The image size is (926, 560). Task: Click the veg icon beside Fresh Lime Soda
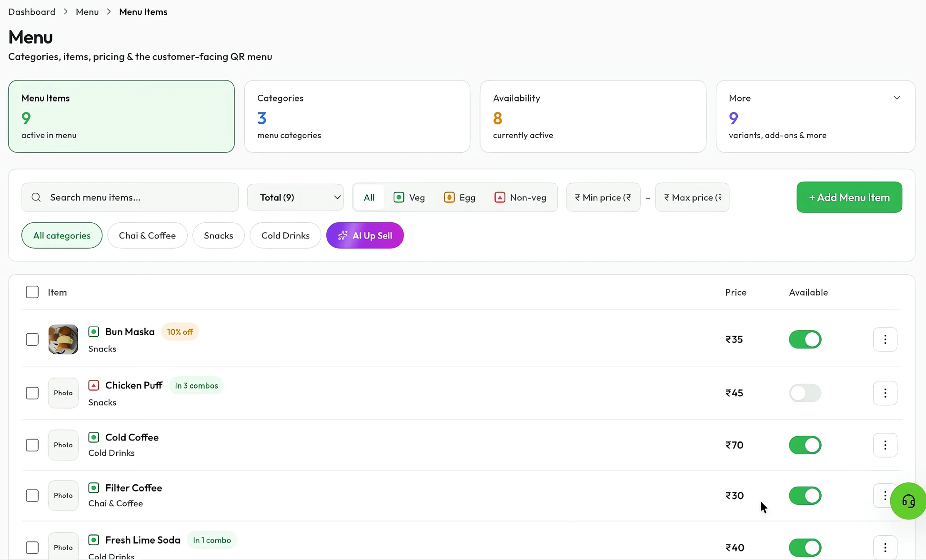pos(94,540)
